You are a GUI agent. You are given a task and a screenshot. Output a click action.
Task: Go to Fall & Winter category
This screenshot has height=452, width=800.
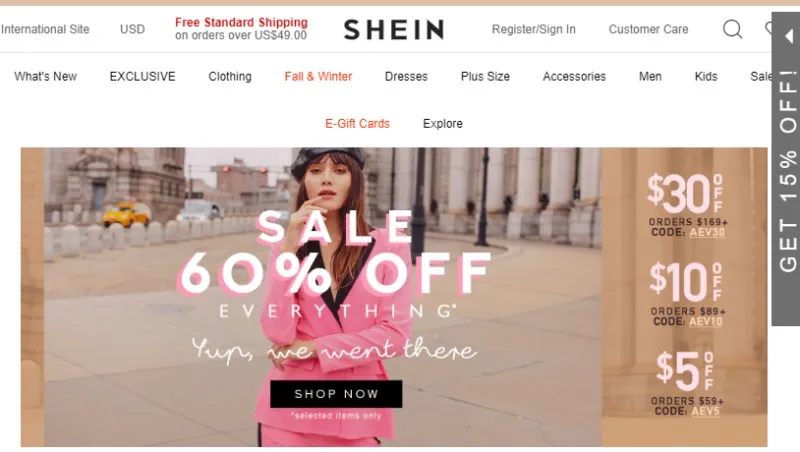point(318,77)
